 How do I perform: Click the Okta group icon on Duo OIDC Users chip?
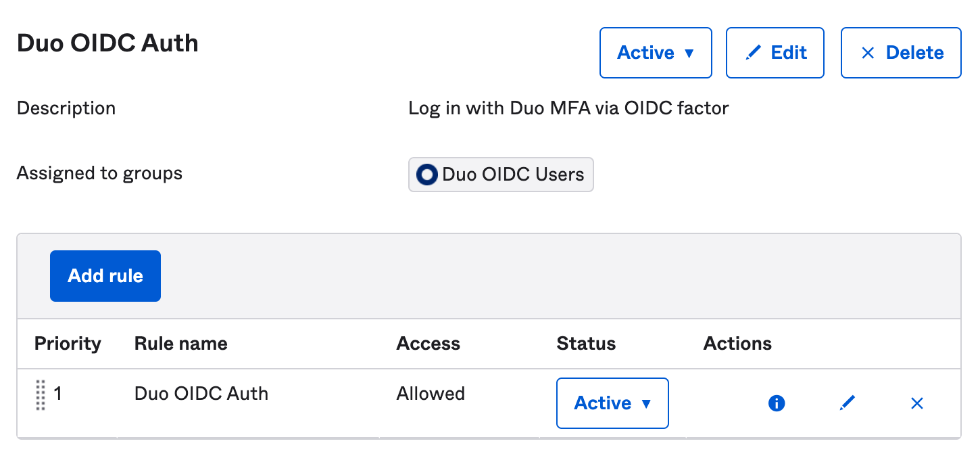426,175
